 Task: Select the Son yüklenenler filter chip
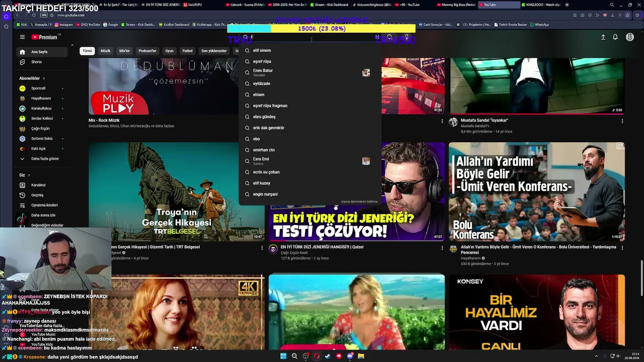tap(214, 51)
